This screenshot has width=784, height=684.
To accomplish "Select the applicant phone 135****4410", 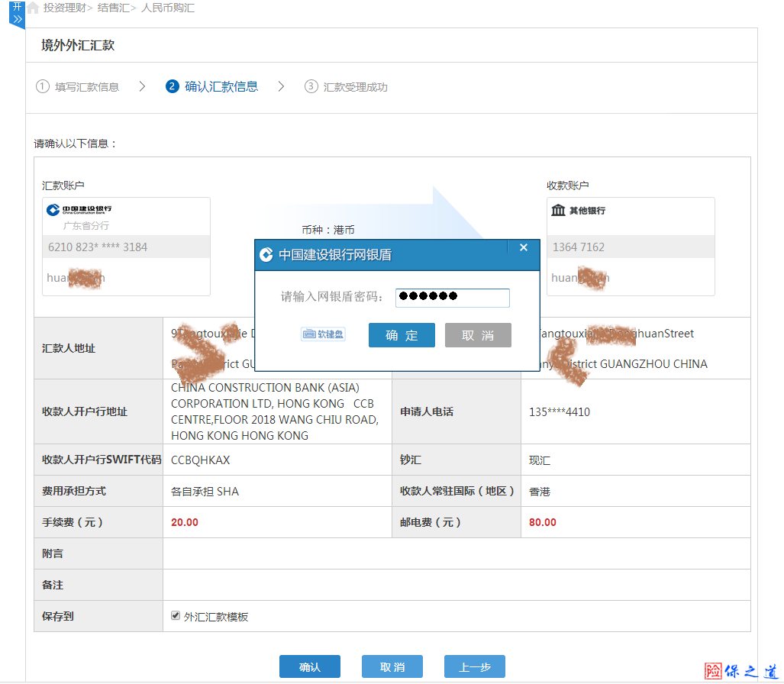I will (560, 412).
